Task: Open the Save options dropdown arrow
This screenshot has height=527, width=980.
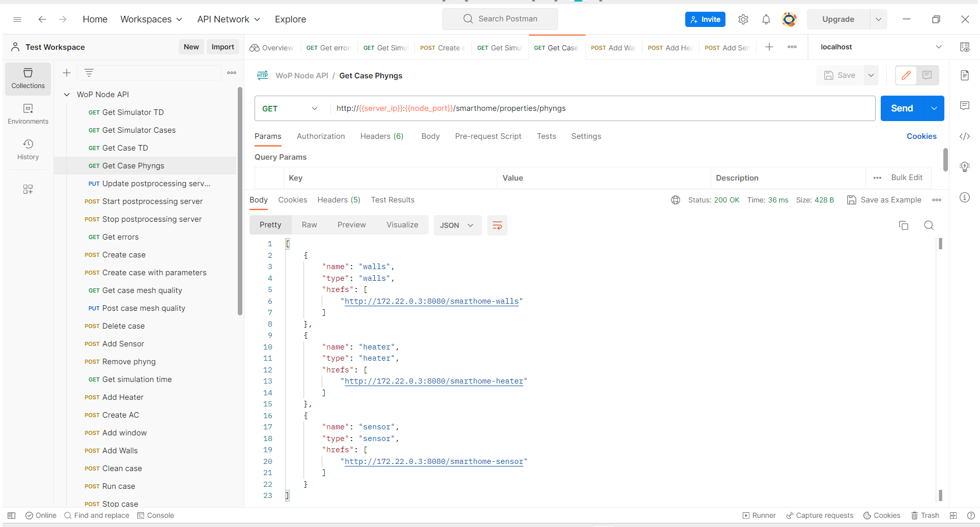Action: 871,75
